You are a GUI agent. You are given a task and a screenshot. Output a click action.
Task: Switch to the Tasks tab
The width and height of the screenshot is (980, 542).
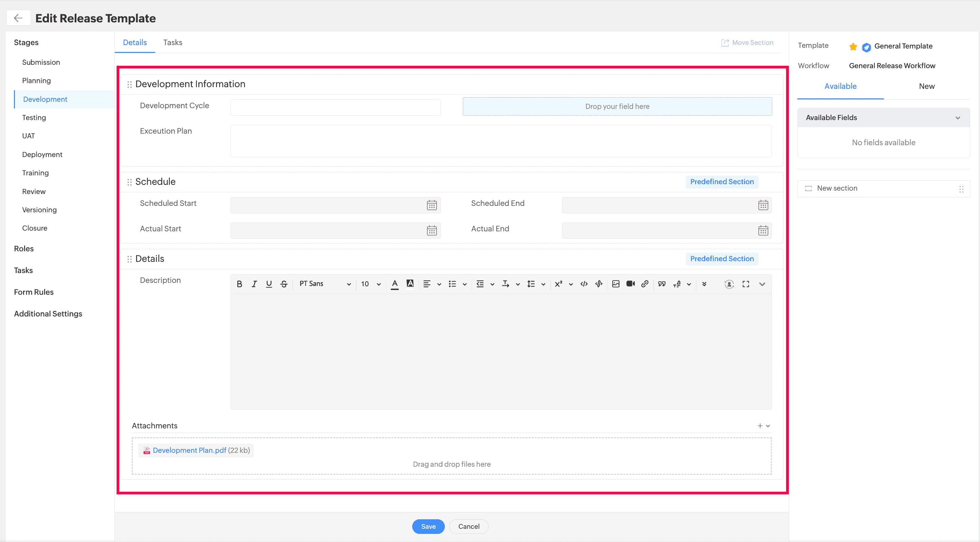173,43
